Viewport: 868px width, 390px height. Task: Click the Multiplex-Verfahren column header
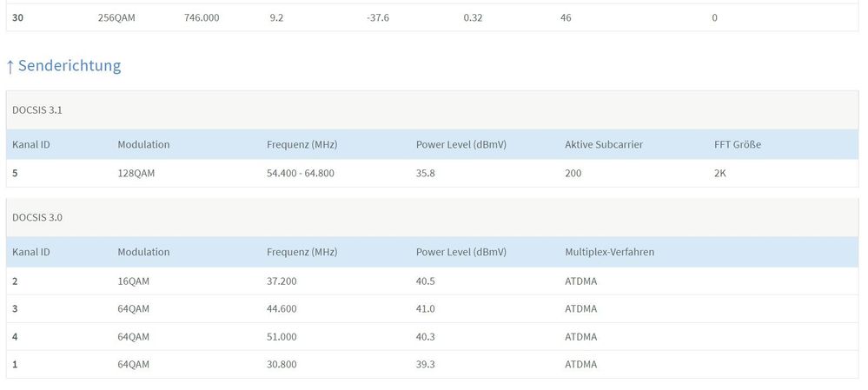[x=609, y=252]
